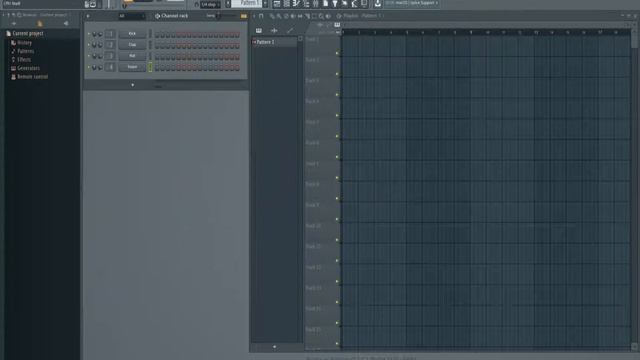Click the browser back arrow icon
640x360 pixels.
[x=14, y=24]
